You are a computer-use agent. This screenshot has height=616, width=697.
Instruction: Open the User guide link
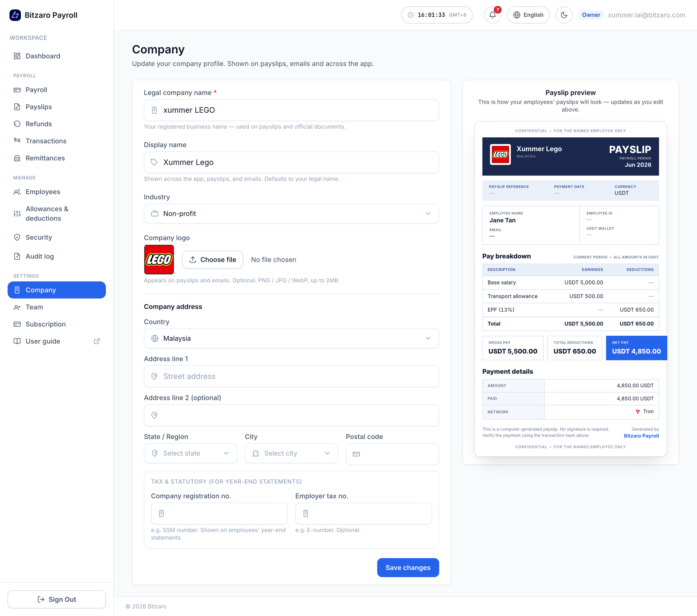coord(57,341)
